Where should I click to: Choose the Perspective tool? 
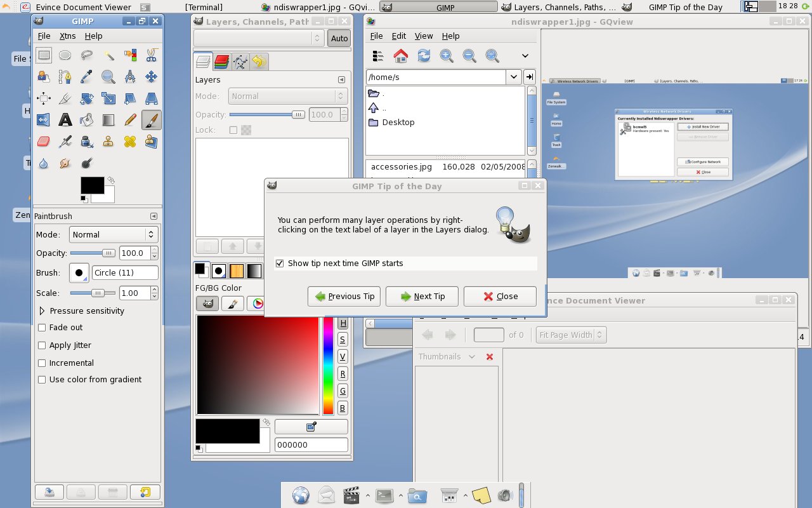[x=152, y=98]
